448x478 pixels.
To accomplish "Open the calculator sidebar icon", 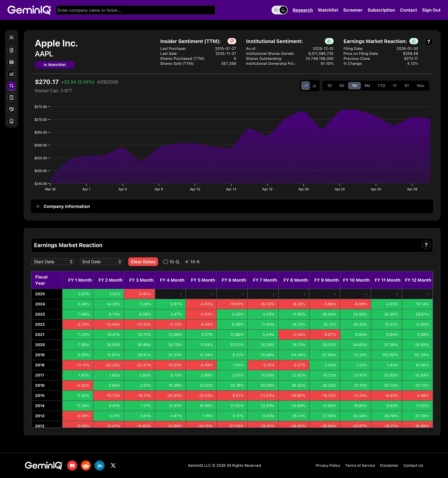I will [x=11, y=97].
